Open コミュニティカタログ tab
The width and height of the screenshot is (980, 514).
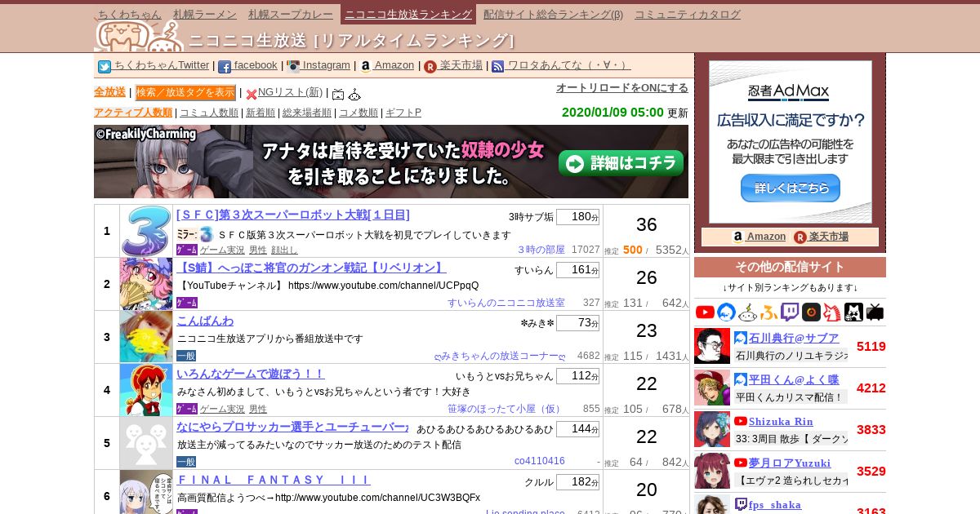pos(688,15)
